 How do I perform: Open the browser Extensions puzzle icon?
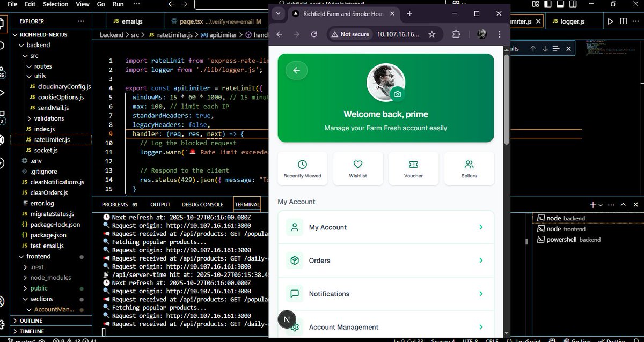point(456,34)
